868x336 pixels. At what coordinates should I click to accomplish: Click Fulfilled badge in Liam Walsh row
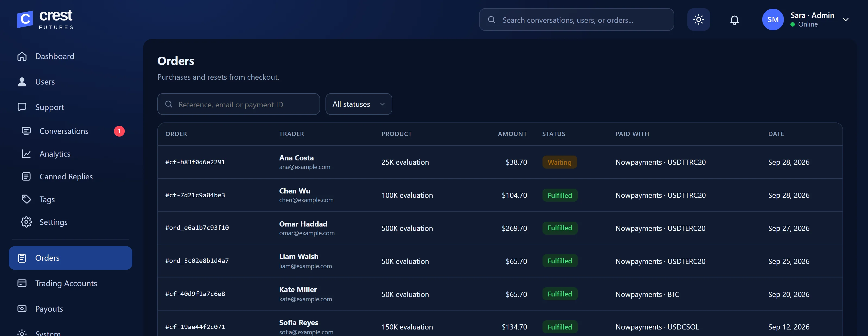560,261
